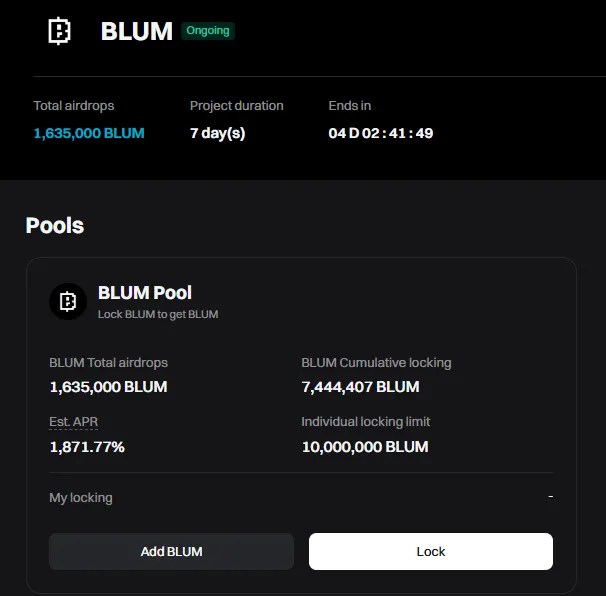606x596 pixels.
Task: Click the My locking label
Action: tap(81, 498)
